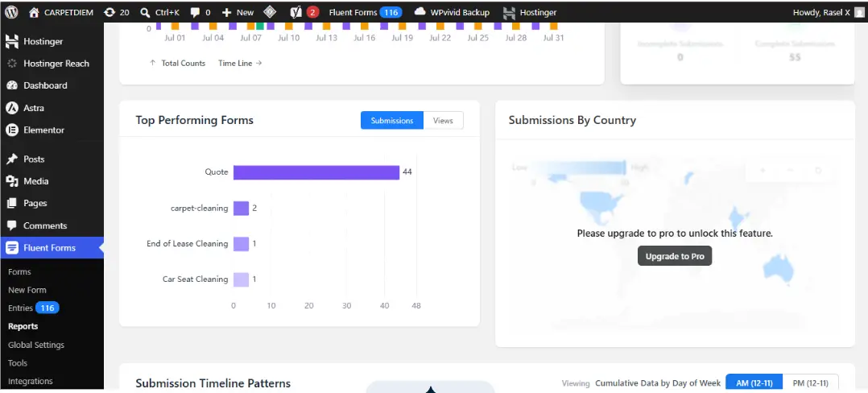Open the Forms submenu item
Image resolution: width=868 pixels, height=393 pixels.
[x=19, y=271]
